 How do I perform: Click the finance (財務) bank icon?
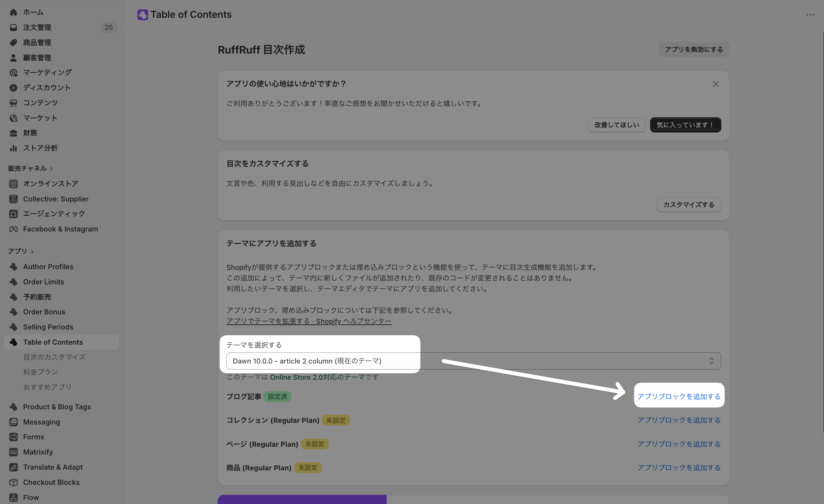click(13, 133)
